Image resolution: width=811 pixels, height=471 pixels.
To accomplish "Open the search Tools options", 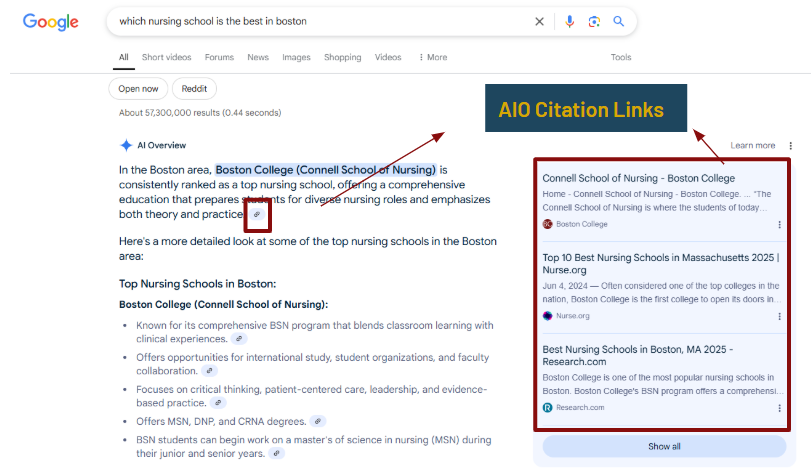I will coord(621,57).
